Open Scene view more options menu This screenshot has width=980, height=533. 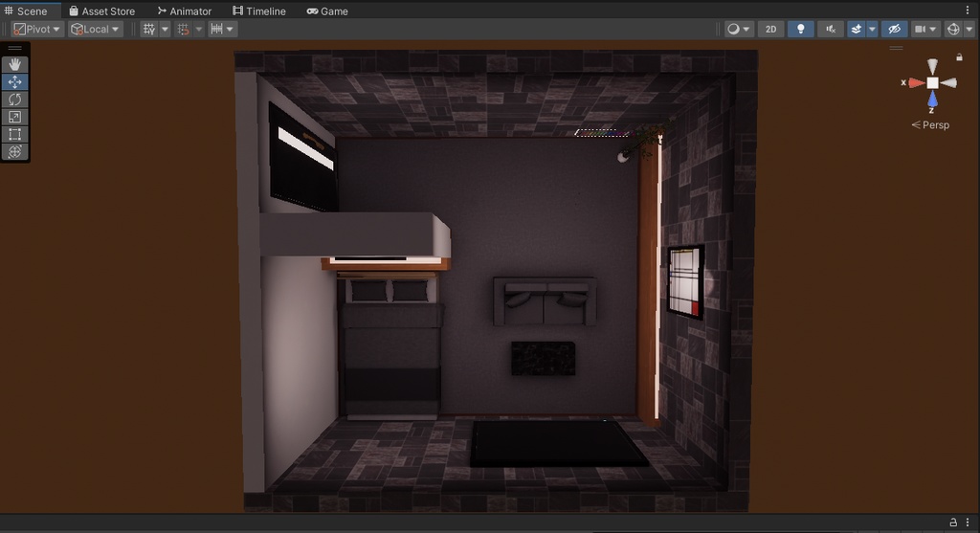pyautogui.click(x=968, y=10)
